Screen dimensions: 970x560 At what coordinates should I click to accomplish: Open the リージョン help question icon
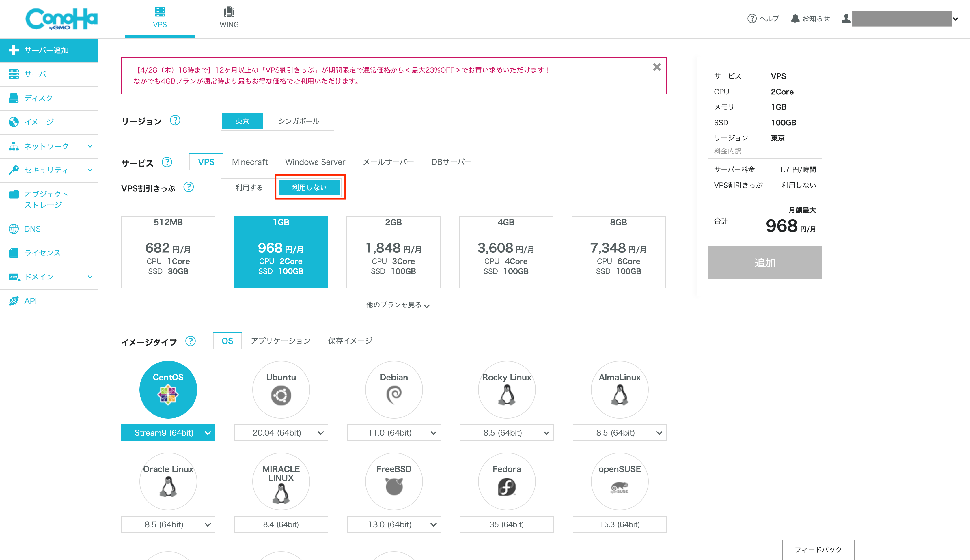pos(175,120)
